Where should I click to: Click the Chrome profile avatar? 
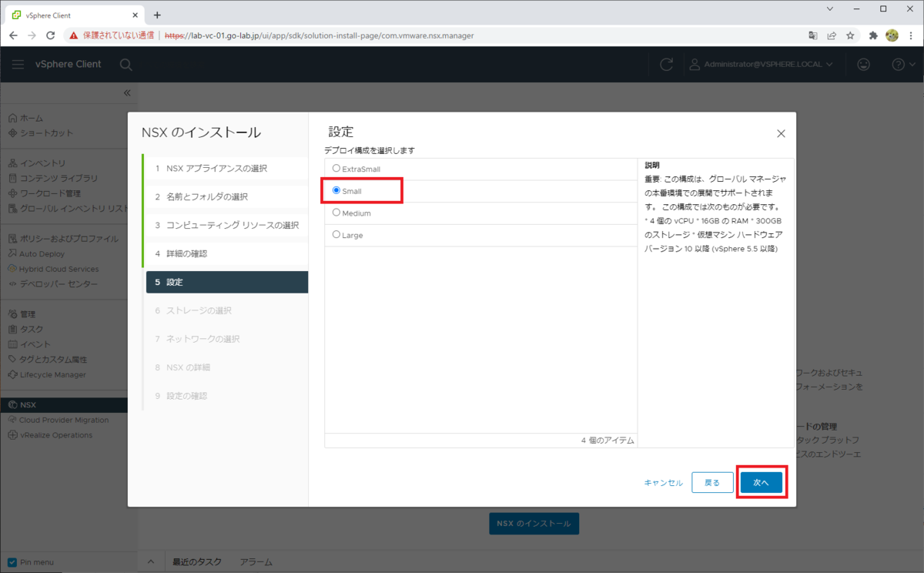pyautogui.click(x=892, y=35)
